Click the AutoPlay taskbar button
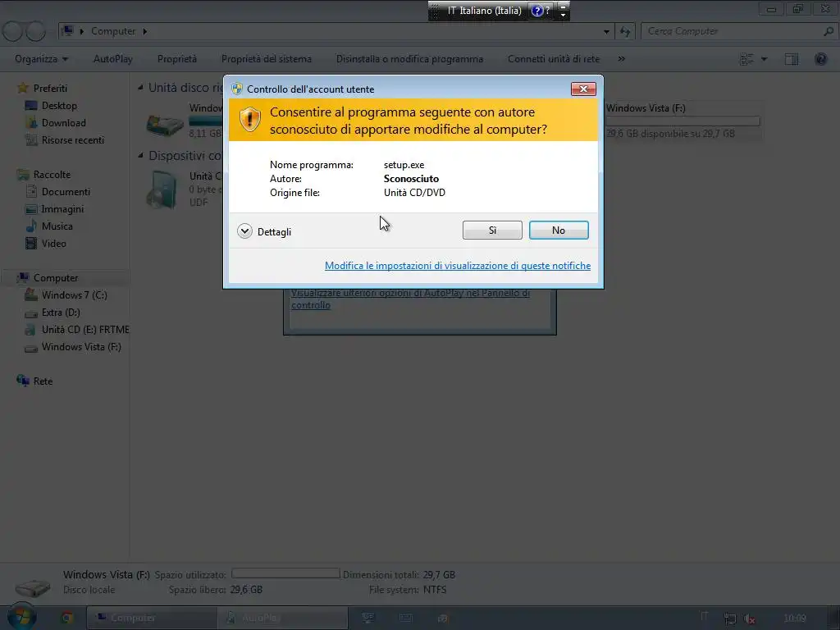Image resolution: width=840 pixels, height=630 pixels. [283, 618]
